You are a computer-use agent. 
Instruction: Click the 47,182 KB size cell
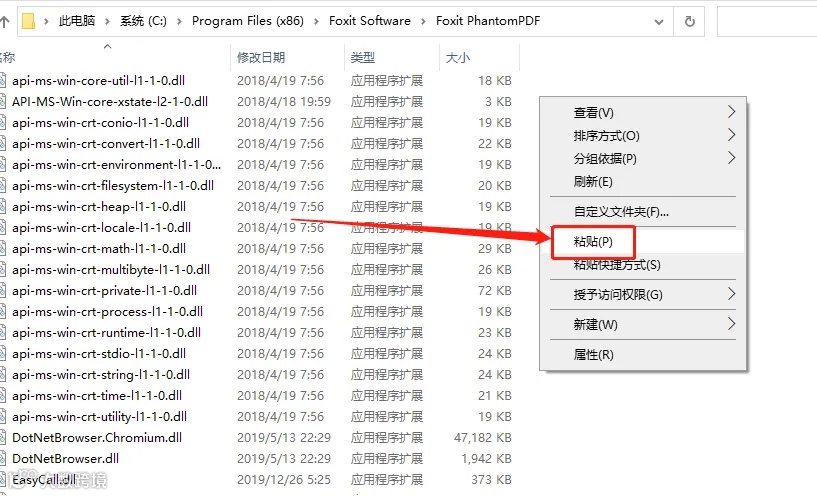click(483, 438)
